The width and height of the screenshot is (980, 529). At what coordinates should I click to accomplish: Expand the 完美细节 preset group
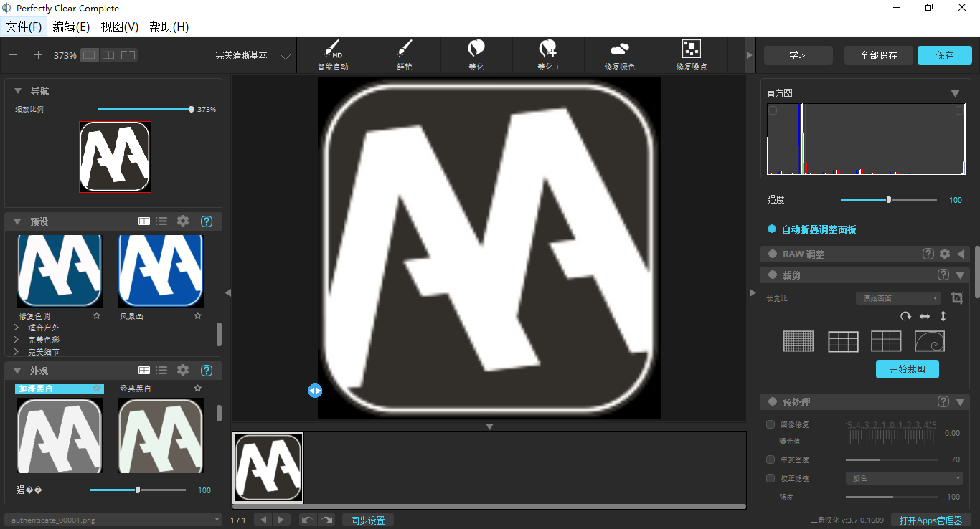pyautogui.click(x=17, y=352)
